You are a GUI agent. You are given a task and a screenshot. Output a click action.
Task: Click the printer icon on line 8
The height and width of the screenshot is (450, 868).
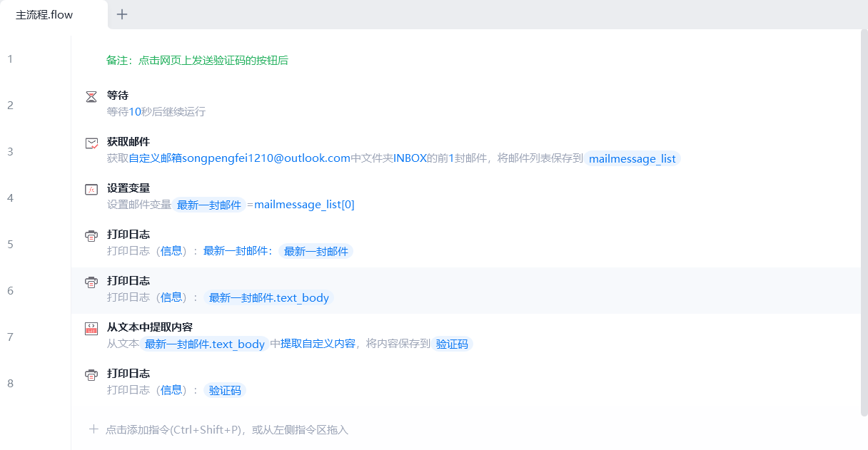91,375
